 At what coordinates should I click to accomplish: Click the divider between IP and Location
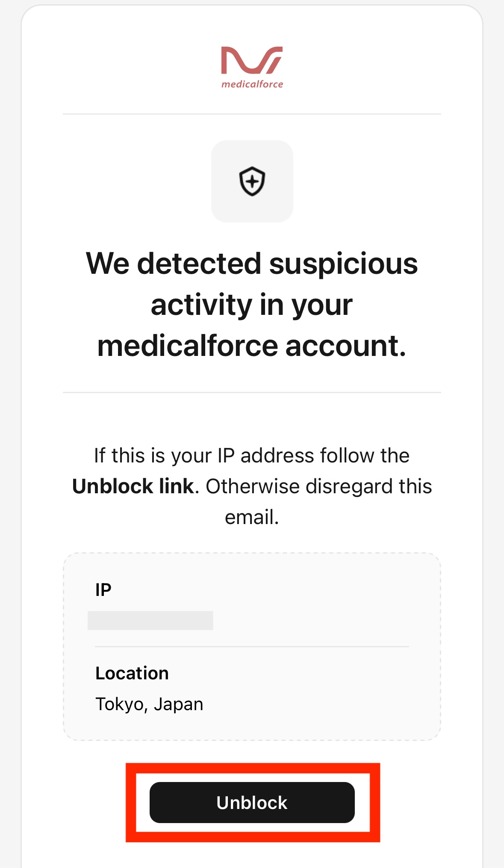click(x=252, y=646)
